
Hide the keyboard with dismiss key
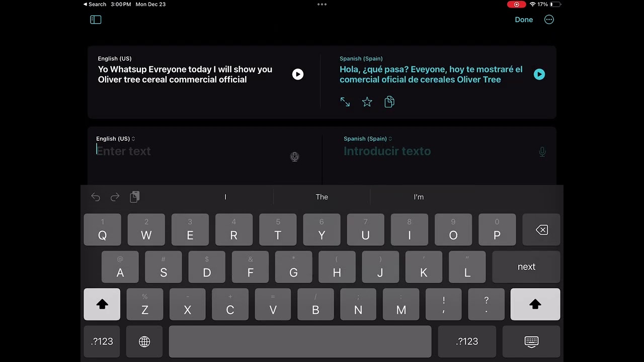(x=531, y=341)
